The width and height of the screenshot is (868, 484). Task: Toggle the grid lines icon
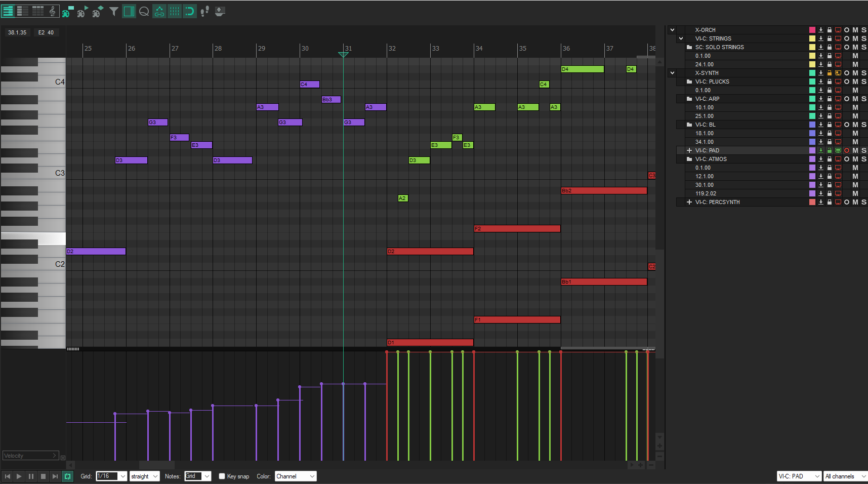tap(175, 11)
